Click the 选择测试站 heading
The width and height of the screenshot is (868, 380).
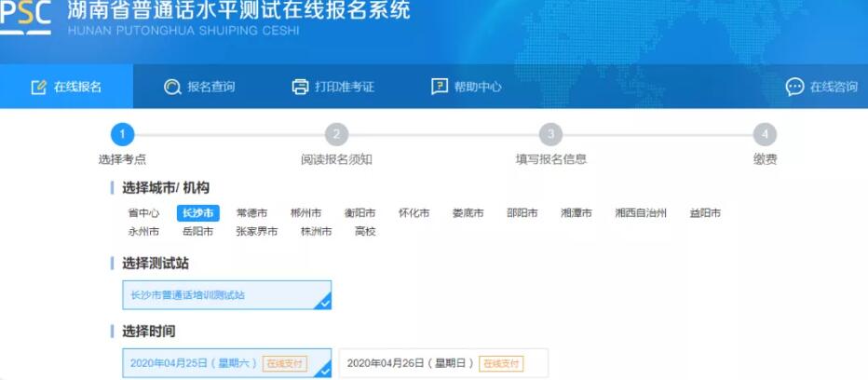[x=156, y=264]
